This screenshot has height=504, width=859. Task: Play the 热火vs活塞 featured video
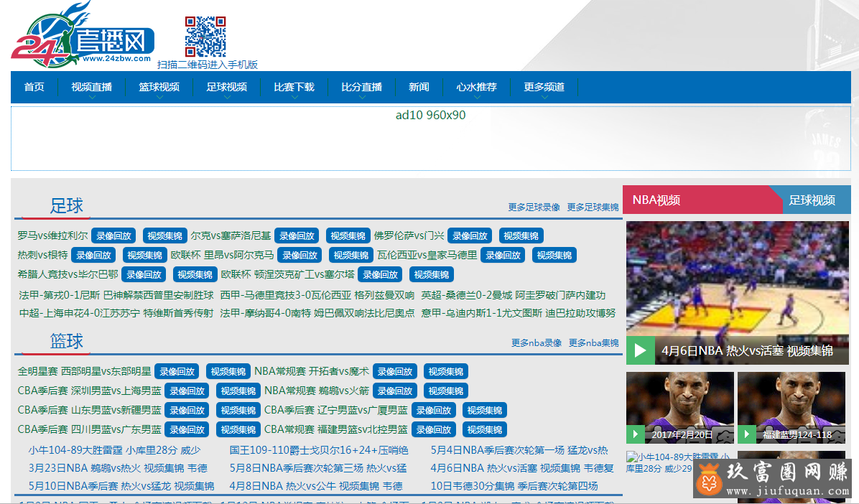738,293
